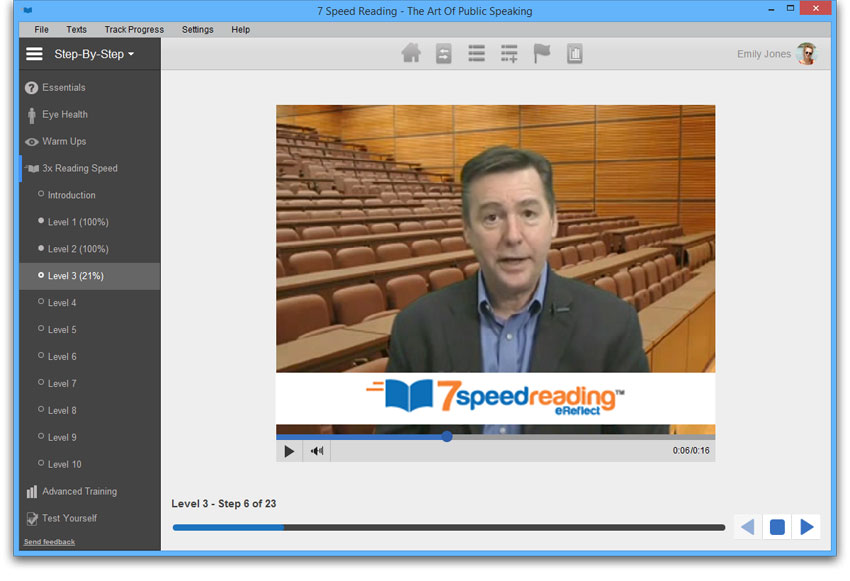Open the progress chart clipboard icon

(x=575, y=53)
